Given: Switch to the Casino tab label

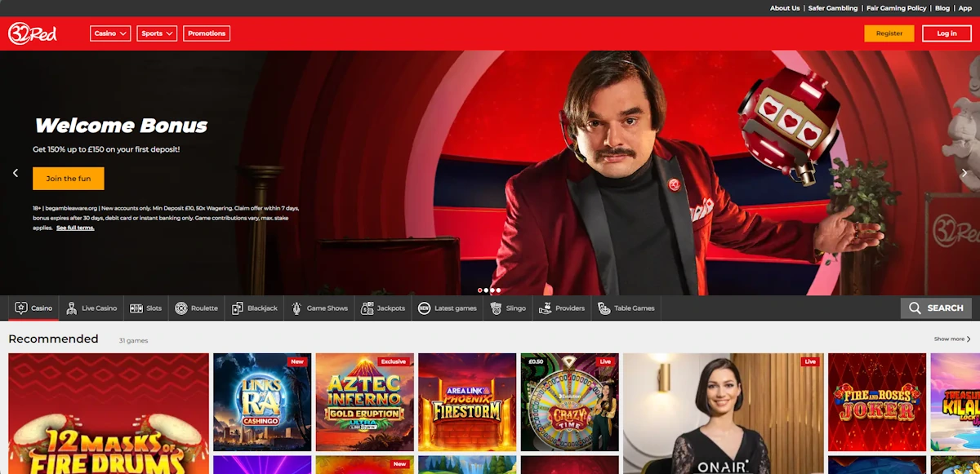Looking at the screenshot, I should (x=42, y=308).
